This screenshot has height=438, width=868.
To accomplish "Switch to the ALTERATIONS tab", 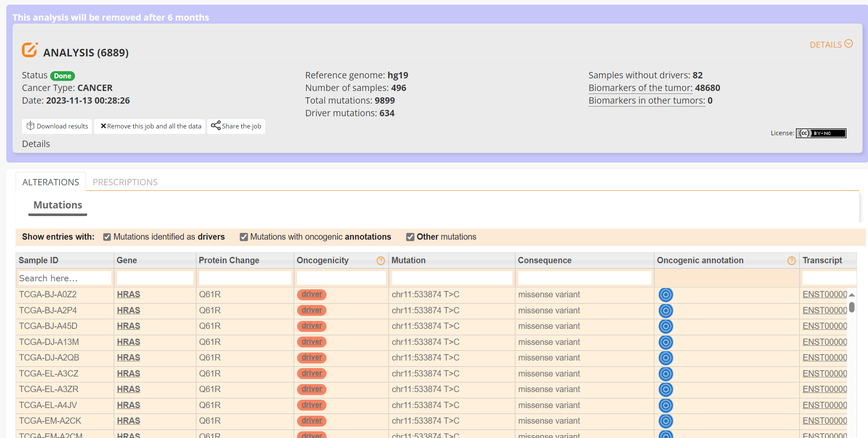I will tap(51, 182).
